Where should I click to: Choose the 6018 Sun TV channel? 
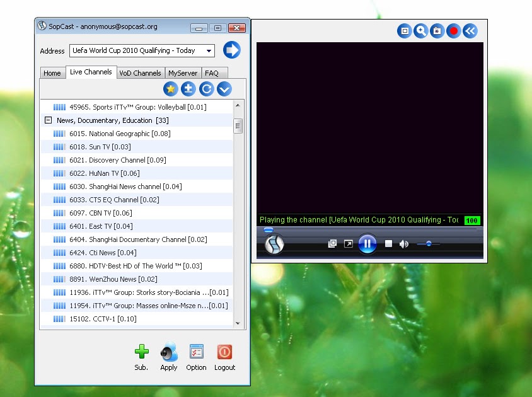click(137, 147)
